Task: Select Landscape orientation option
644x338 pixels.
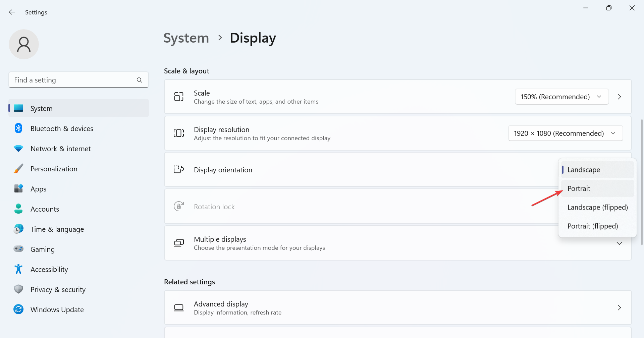Action: (598, 170)
